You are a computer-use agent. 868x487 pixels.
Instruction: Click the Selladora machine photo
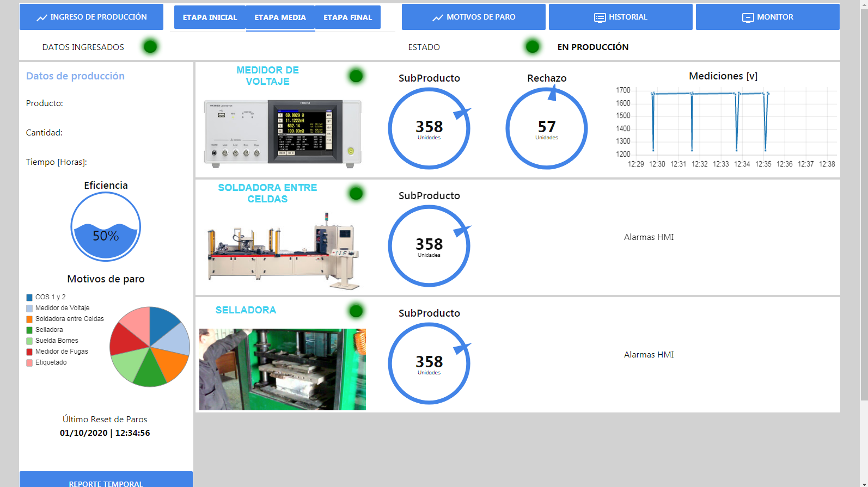click(x=282, y=369)
